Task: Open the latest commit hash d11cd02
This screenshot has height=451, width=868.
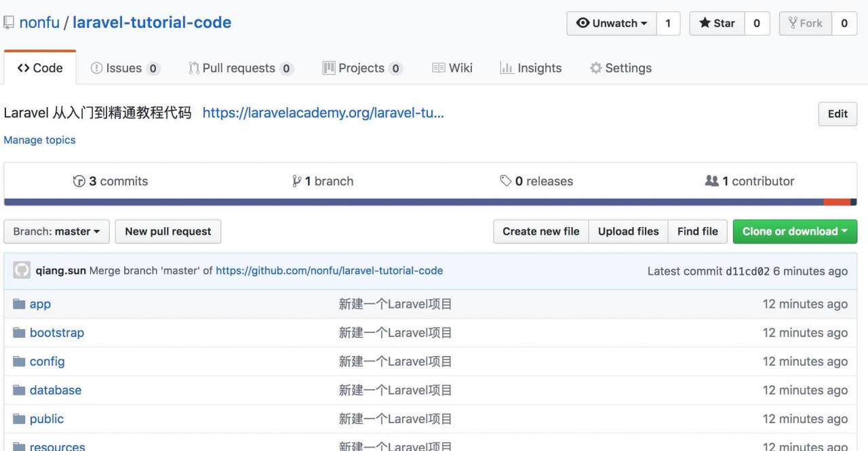Action: [x=747, y=271]
